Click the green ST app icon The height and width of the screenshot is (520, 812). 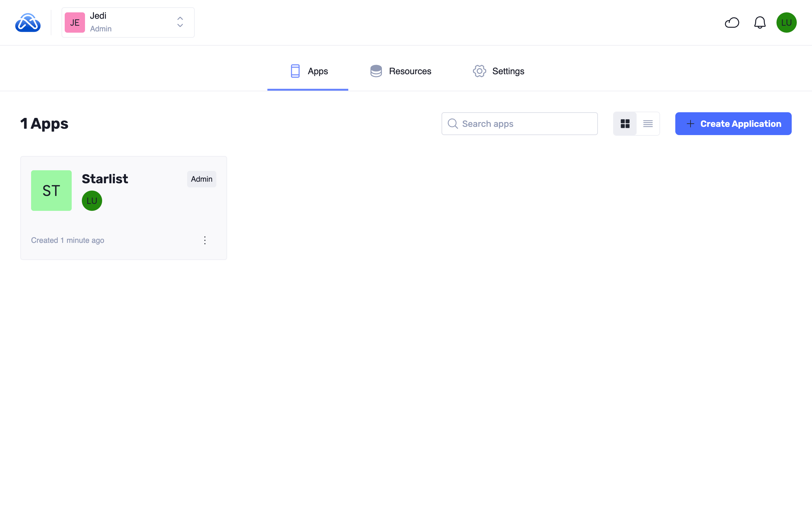click(x=51, y=191)
